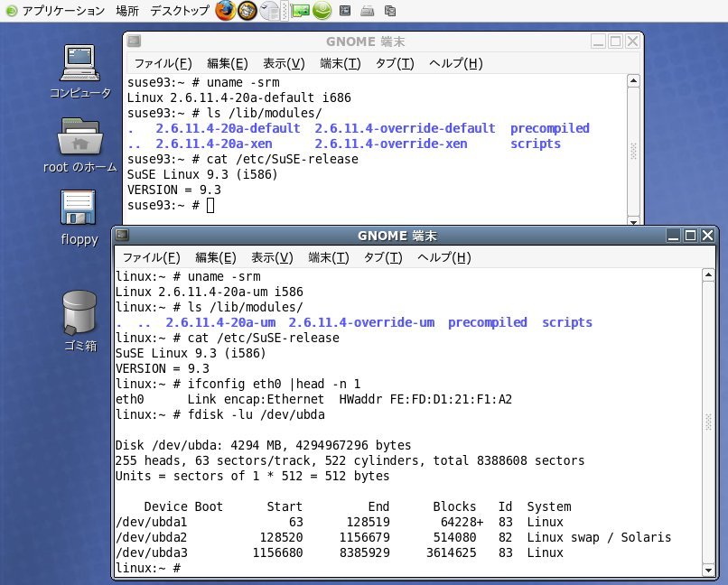The image size is (728, 585).
Task: Open ヘルプ(H) menu in back terminal
Action: pyautogui.click(x=456, y=63)
